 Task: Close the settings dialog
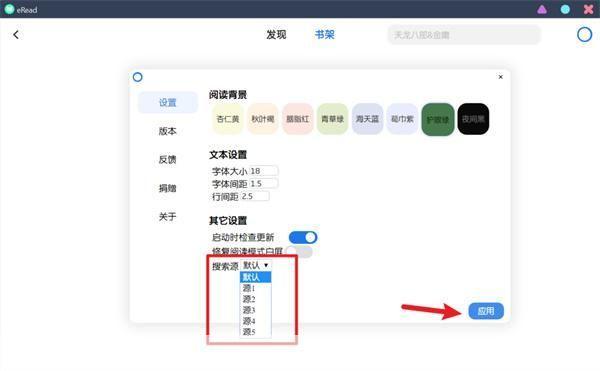point(501,77)
